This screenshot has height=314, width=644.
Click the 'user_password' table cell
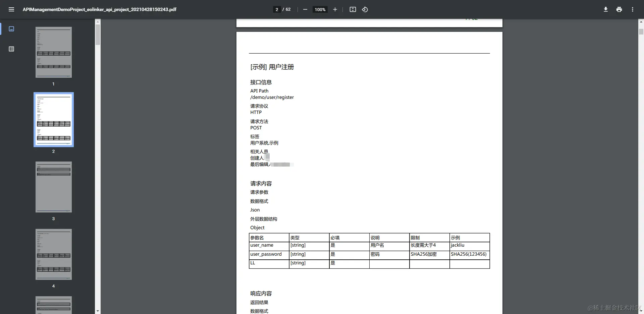point(269,255)
